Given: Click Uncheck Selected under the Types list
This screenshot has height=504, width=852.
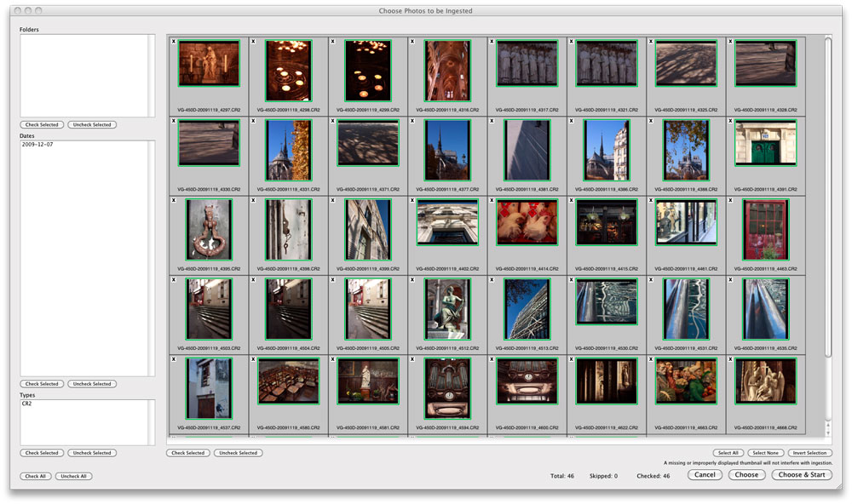Looking at the screenshot, I should tap(92, 453).
